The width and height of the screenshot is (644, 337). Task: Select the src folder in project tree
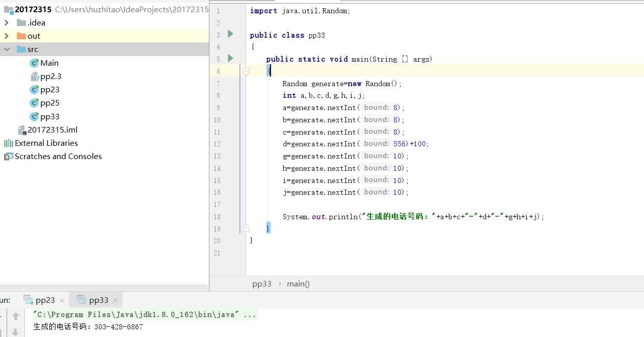(104, 49)
